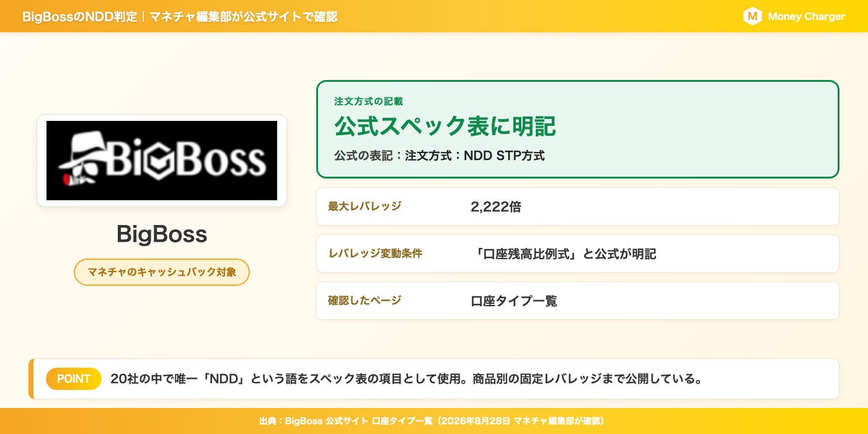This screenshot has height=434, width=868.
Task: Click the line 公式の表記：注文方式：NDD STP方式
Action: [x=440, y=156]
